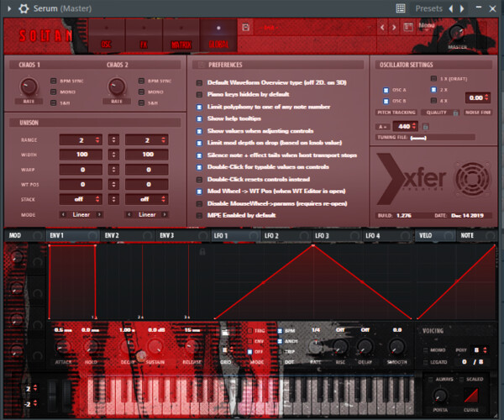
Task: Click the Master volume knob
Action: [x=456, y=33]
